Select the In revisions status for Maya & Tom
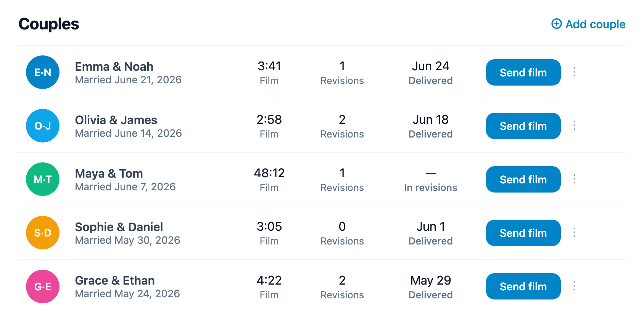Screen dimensions: 644x327 pos(430,188)
